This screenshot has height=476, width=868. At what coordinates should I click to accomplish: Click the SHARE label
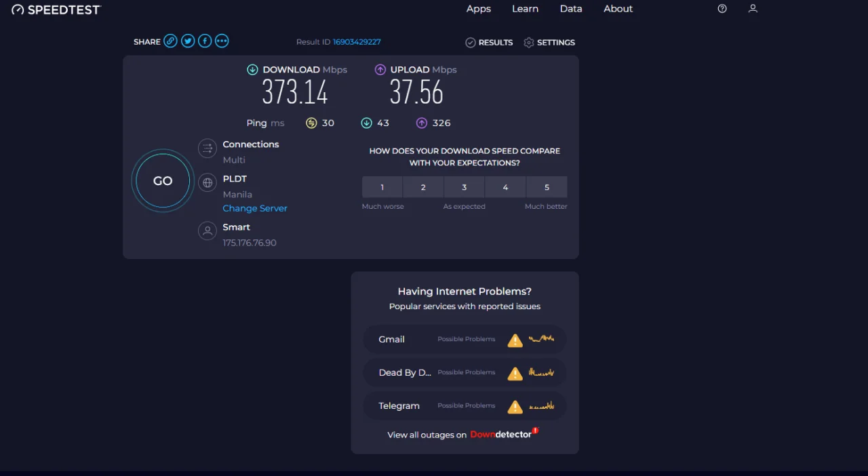coord(147,42)
